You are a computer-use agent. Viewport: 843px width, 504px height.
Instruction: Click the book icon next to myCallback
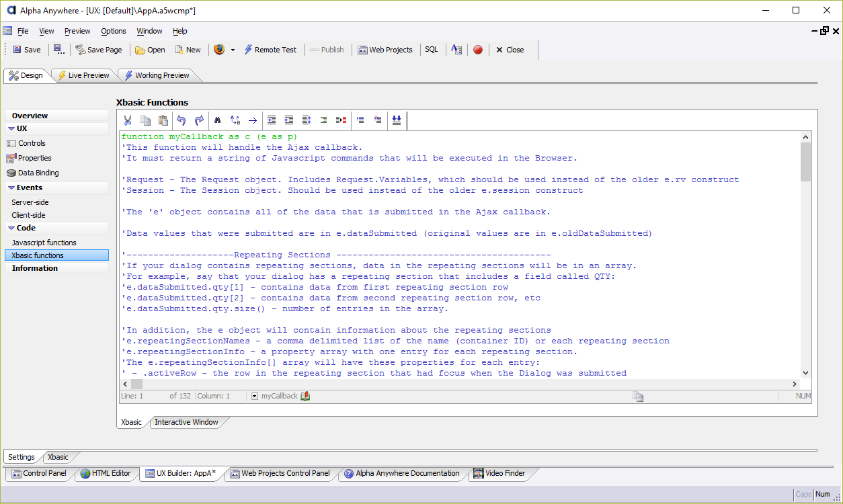point(305,396)
